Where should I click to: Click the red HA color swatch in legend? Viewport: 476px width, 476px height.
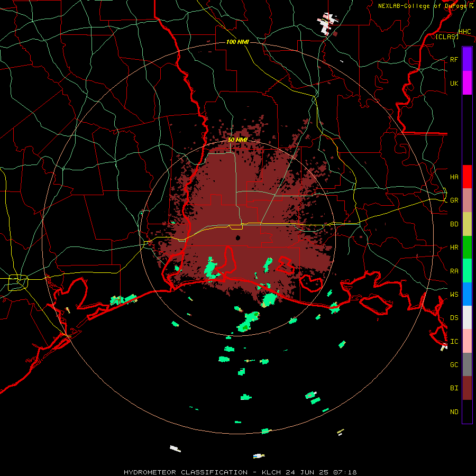click(x=467, y=177)
